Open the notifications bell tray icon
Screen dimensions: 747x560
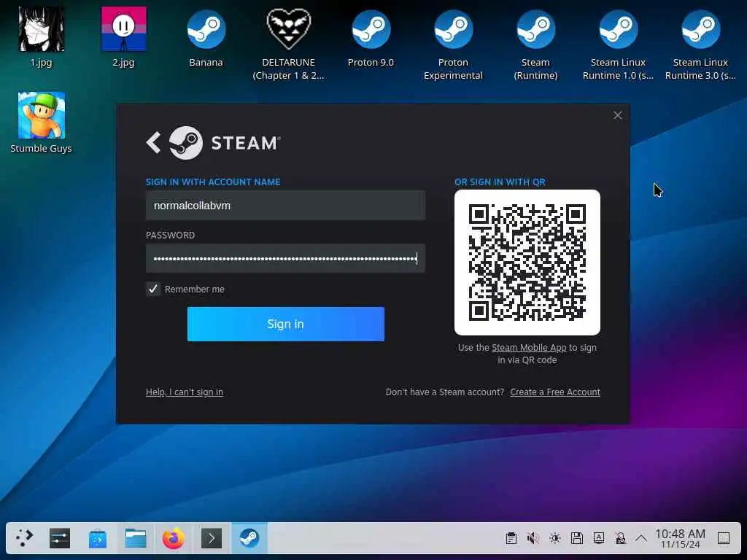[620, 538]
